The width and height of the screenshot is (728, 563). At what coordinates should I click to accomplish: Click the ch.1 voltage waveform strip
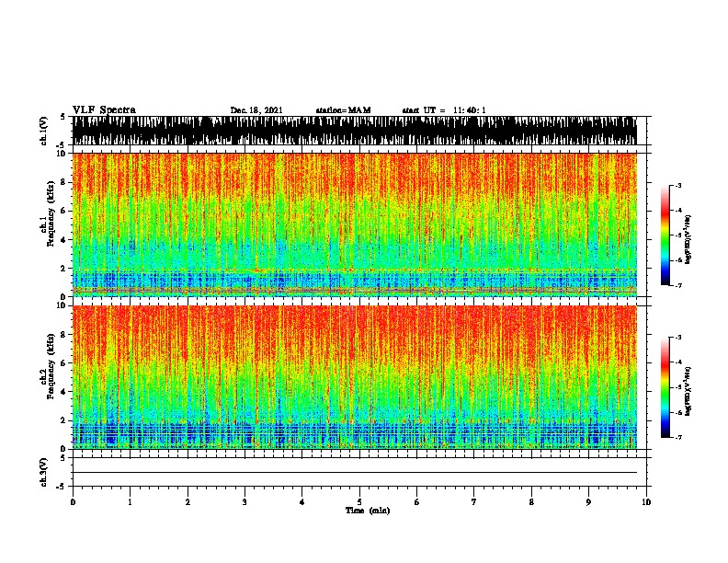(x=354, y=131)
